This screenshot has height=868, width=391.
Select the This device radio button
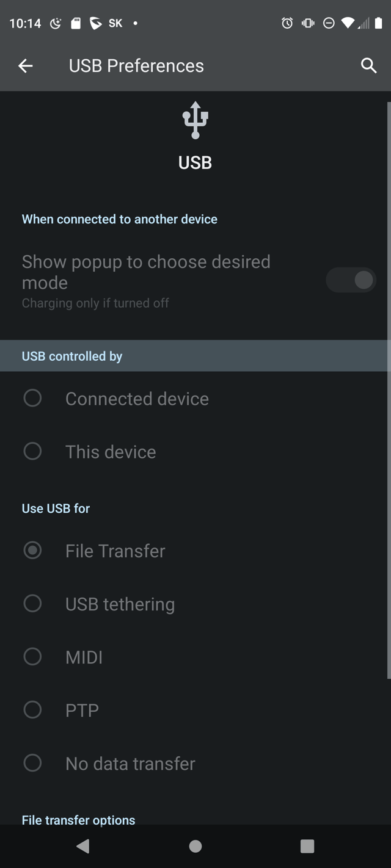tap(32, 451)
